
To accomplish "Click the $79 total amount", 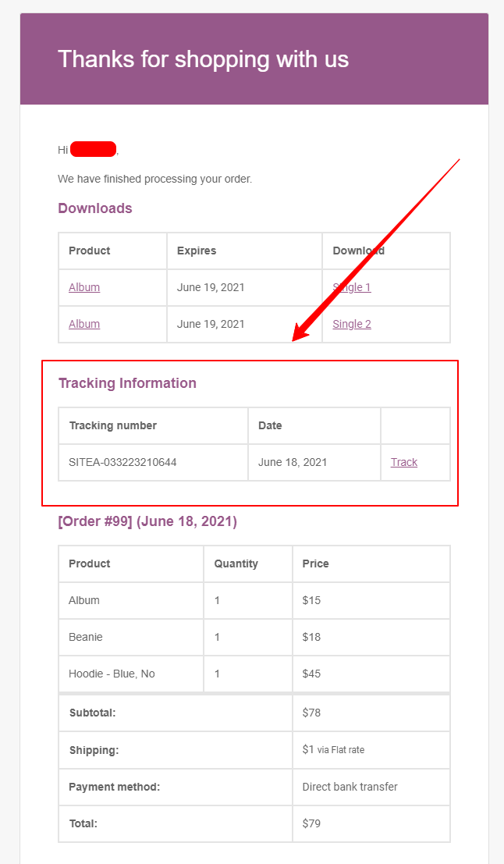I will coord(311,823).
